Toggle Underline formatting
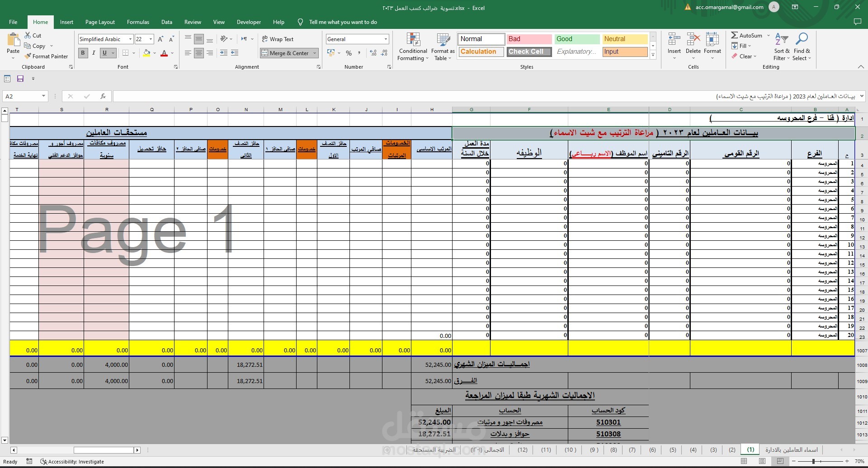 click(x=104, y=53)
